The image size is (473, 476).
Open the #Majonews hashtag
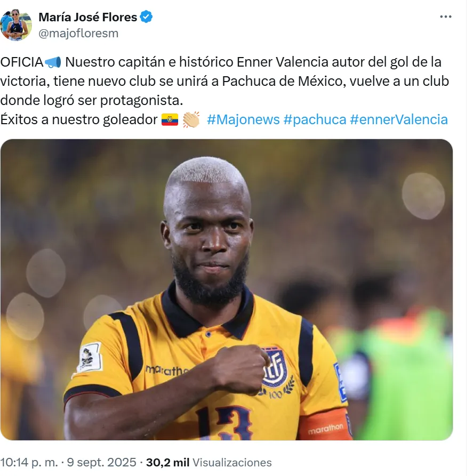coord(243,119)
